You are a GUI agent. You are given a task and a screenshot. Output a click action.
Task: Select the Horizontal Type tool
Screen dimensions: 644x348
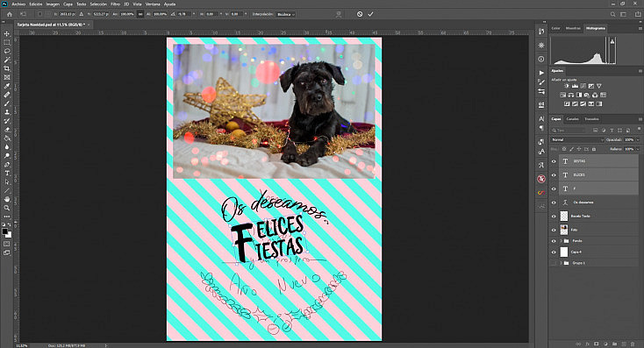click(7, 174)
